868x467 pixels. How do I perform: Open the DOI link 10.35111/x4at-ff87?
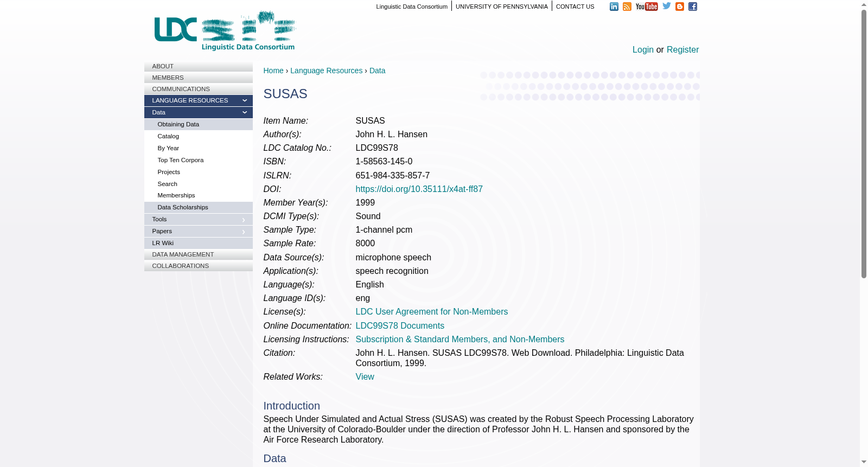[x=419, y=189]
